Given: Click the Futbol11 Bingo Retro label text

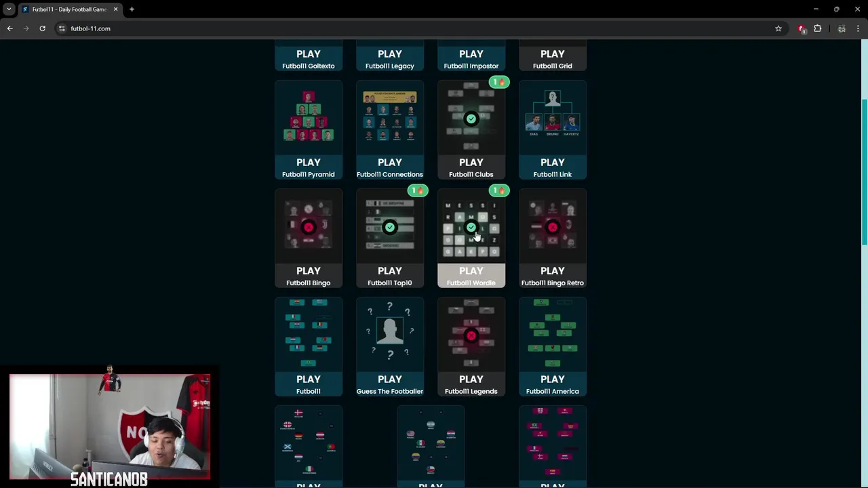Looking at the screenshot, I should click(553, 283).
